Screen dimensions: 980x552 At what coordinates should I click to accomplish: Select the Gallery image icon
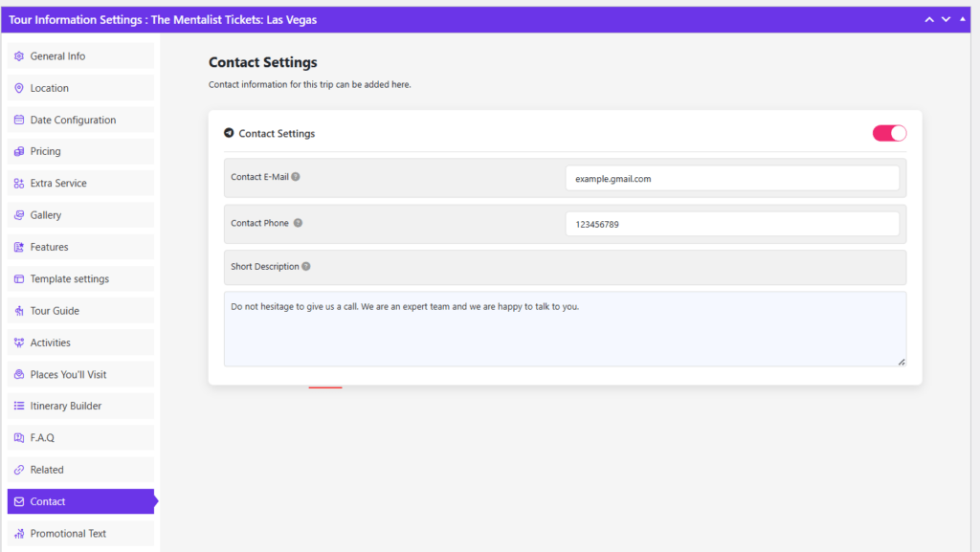(x=17, y=214)
